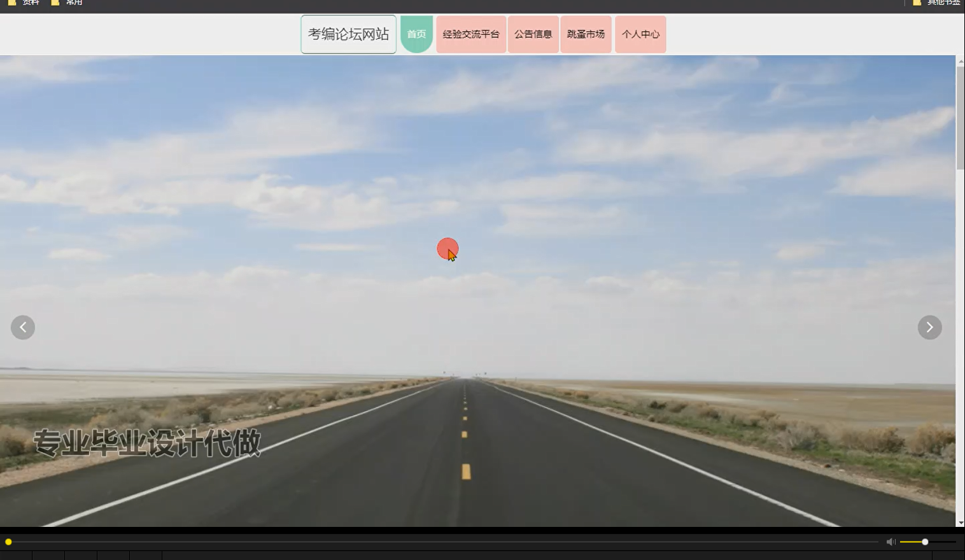Click the green 首页 tab icon
965x560 pixels.
(417, 34)
